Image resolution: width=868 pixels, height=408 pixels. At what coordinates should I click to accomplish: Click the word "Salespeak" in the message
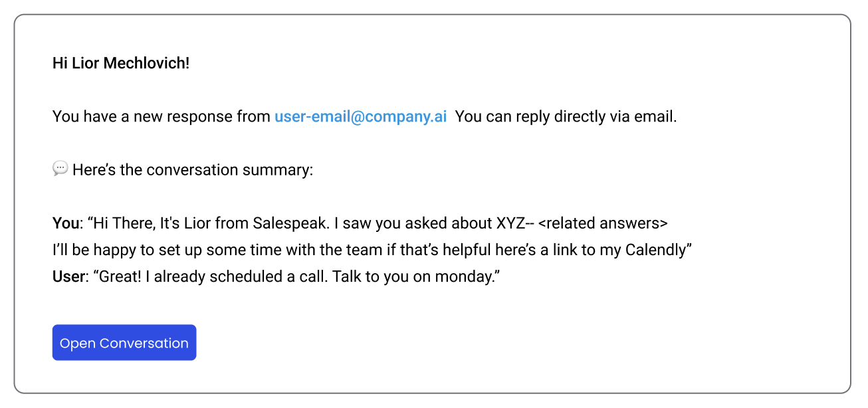pos(290,223)
